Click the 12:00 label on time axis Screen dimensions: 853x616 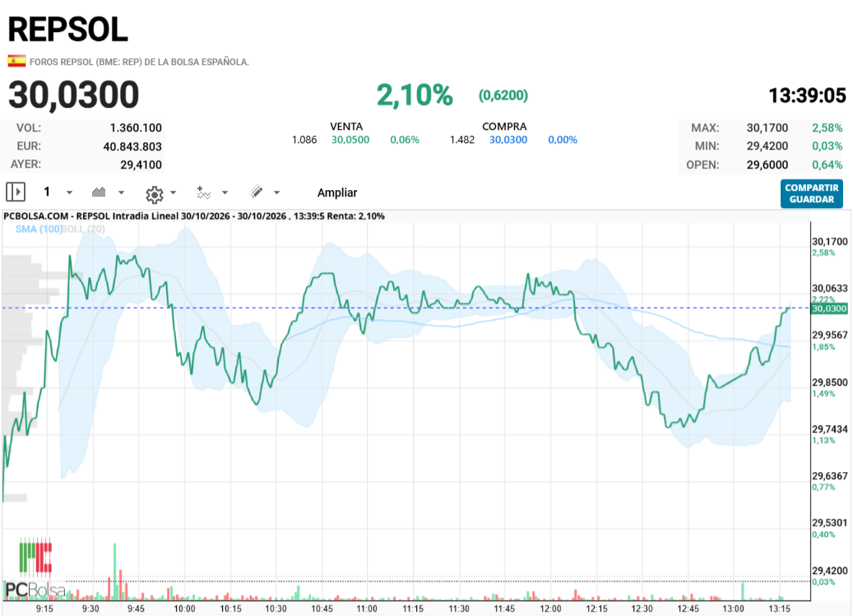(x=550, y=609)
